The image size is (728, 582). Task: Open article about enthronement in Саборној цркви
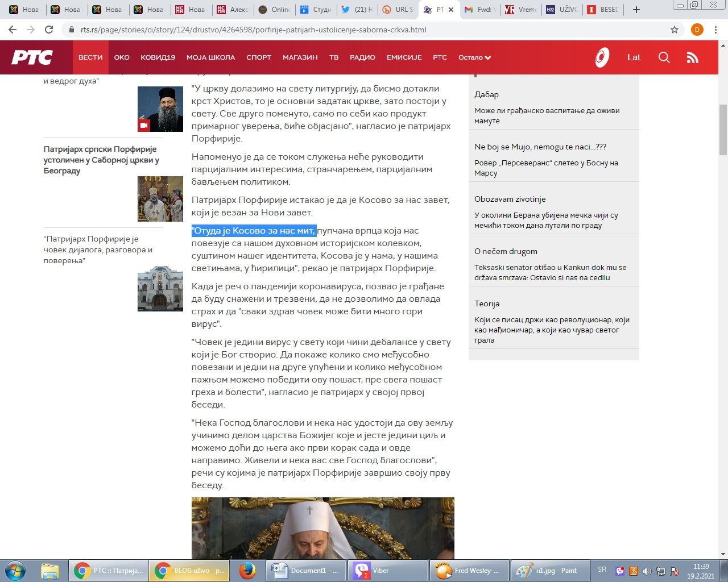point(101,160)
